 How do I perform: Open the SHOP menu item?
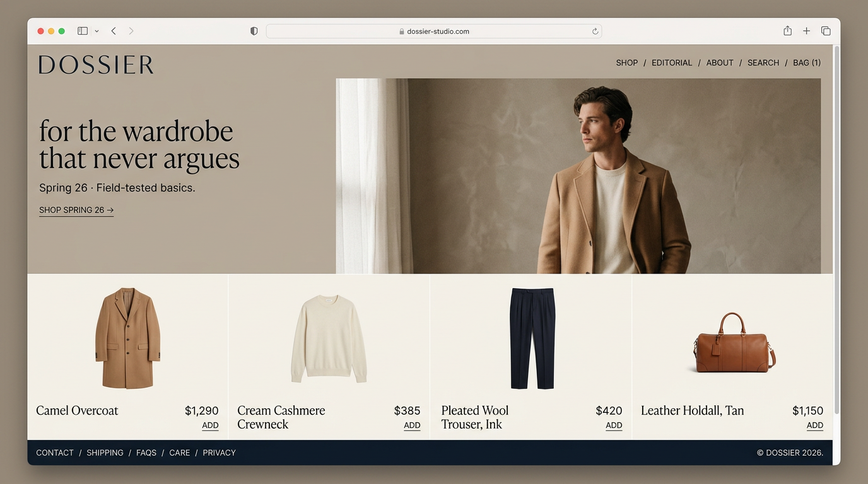click(x=626, y=62)
